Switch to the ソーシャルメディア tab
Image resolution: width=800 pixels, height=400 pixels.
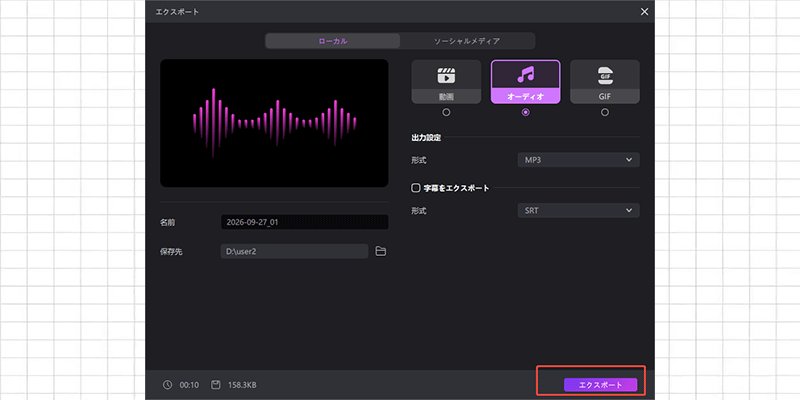point(467,41)
